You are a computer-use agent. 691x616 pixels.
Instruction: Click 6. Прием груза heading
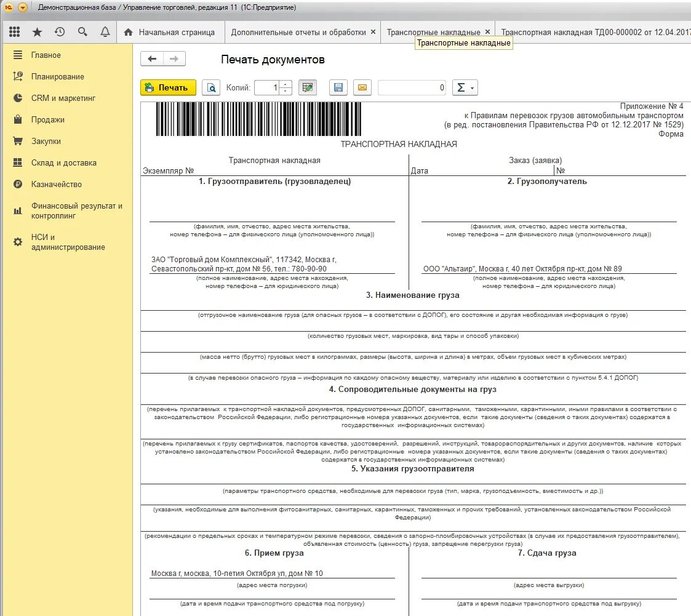point(274,553)
